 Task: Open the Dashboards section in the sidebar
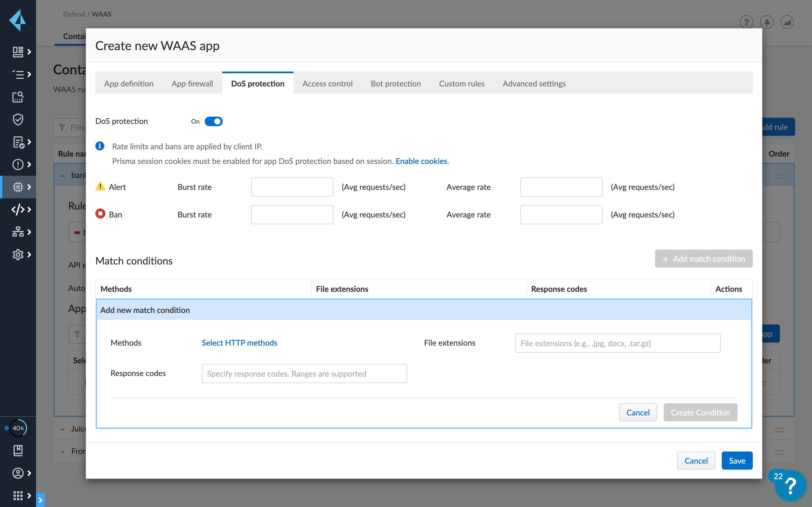(18, 52)
